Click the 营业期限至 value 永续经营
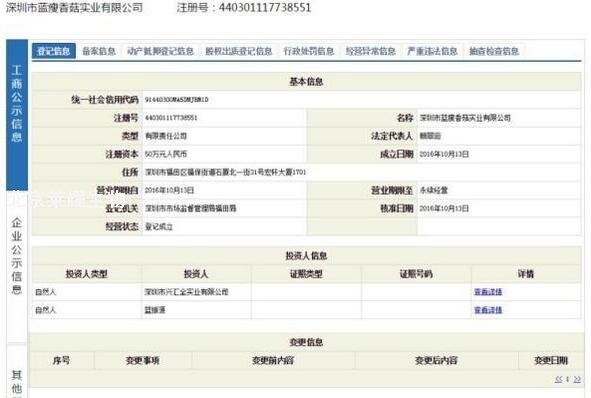 [433, 190]
